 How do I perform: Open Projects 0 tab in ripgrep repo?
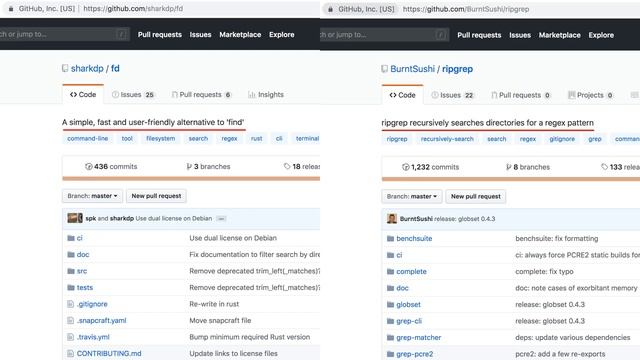[x=591, y=95]
